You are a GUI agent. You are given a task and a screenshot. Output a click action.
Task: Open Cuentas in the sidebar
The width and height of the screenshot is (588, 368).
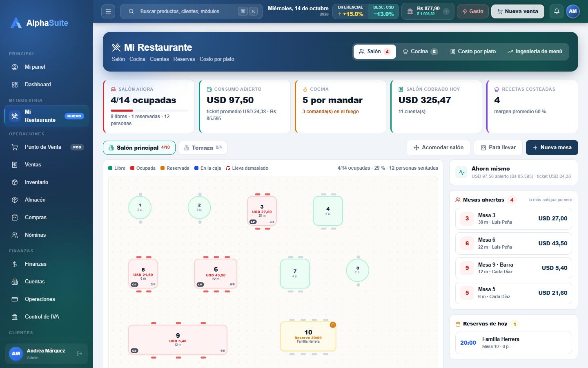(x=47, y=282)
